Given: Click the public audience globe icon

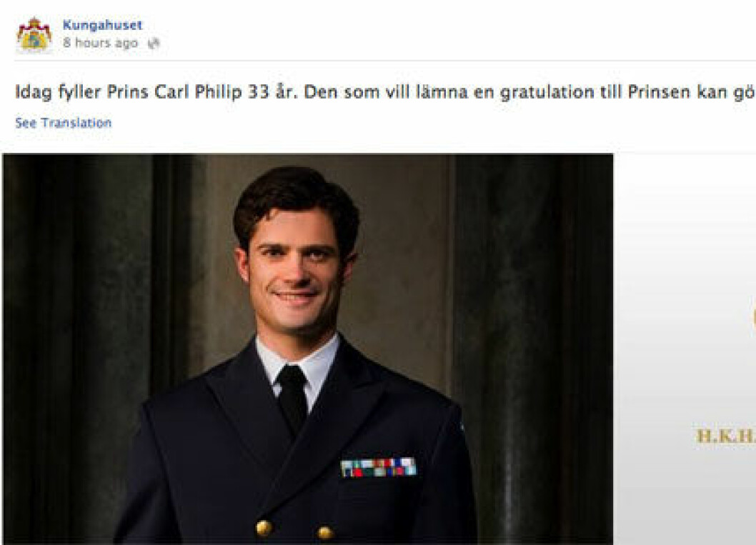Looking at the screenshot, I should [x=154, y=44].
